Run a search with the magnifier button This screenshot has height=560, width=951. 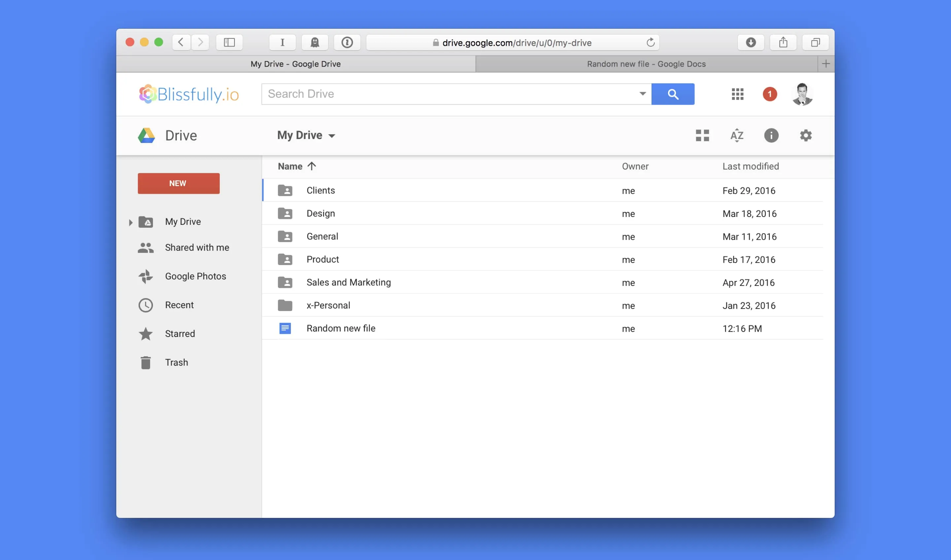[x=673, y=94]
